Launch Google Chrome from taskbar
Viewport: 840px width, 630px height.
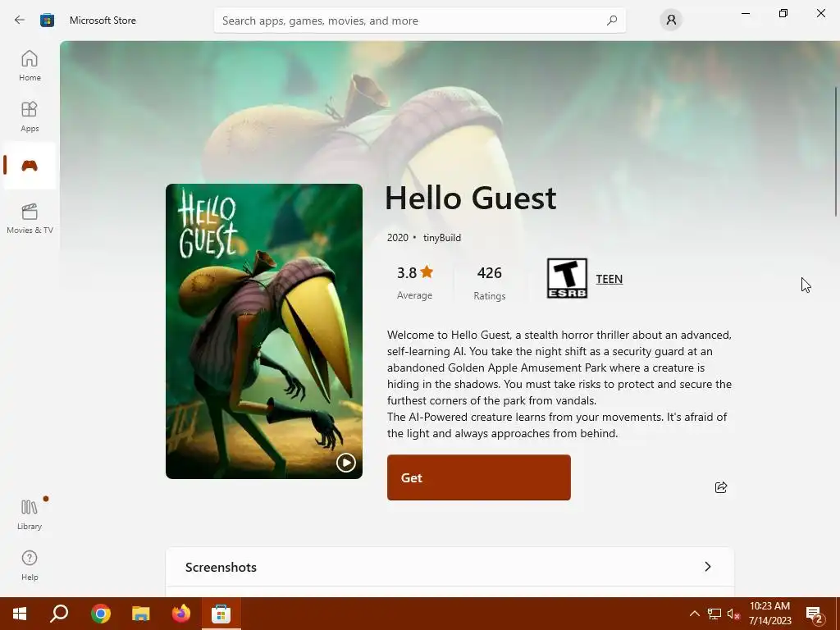click(100, 614)
